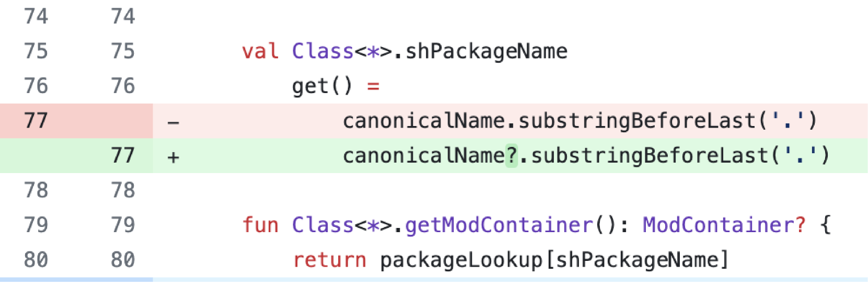Click the "return" keyword on line 80
Viewport: 868px width, 286px height.
tap(329, 260)
